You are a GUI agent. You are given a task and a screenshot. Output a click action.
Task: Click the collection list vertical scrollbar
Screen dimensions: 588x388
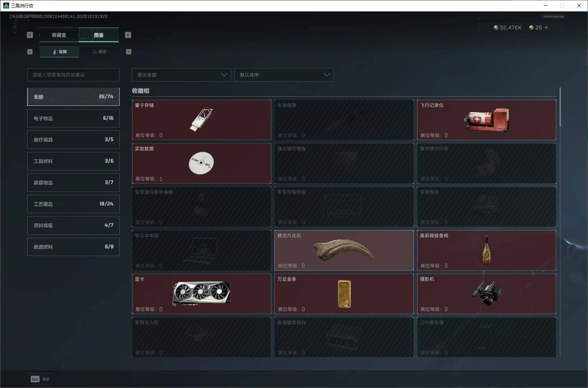(560, 107)
